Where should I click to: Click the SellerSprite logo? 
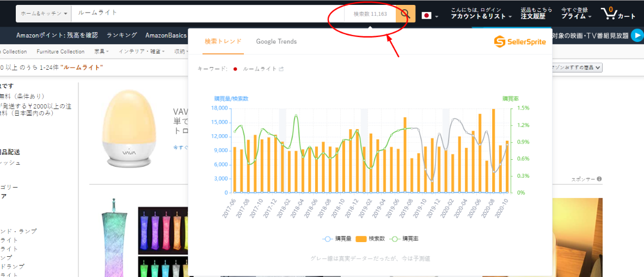point(519,41)
